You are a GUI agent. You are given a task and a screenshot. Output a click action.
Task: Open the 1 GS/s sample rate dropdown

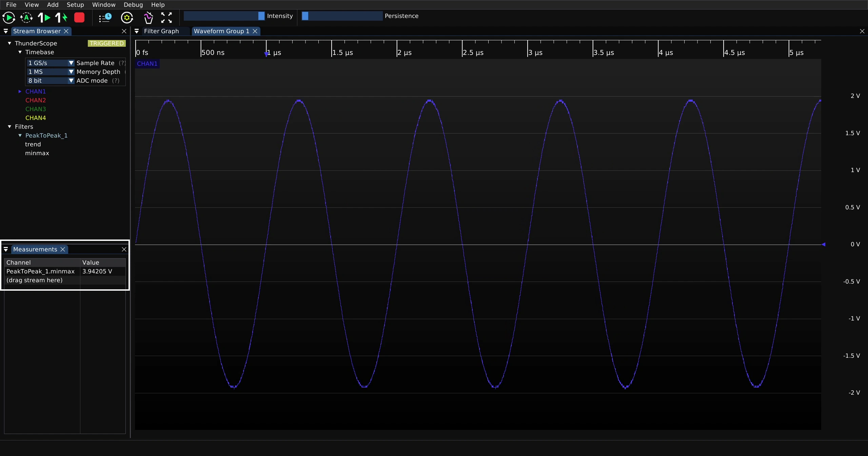pyautogui.click(x=51, y=63)
